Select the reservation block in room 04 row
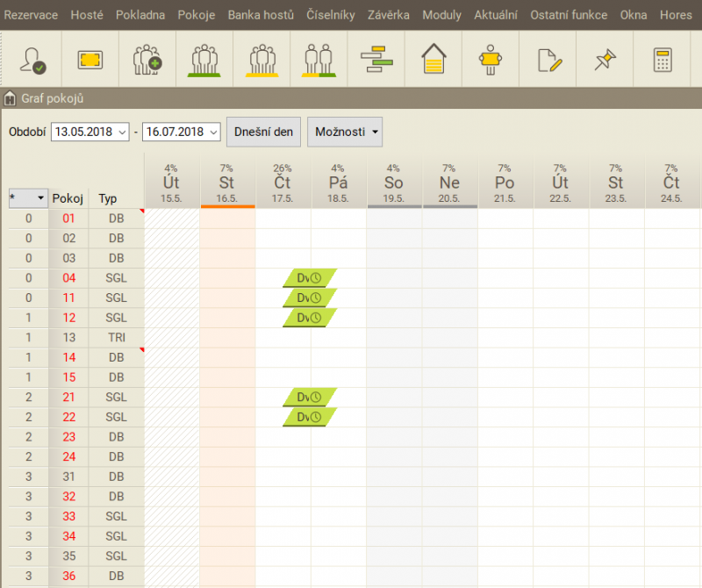This screenshot has height=588, width=702. [x=310, y=278]
